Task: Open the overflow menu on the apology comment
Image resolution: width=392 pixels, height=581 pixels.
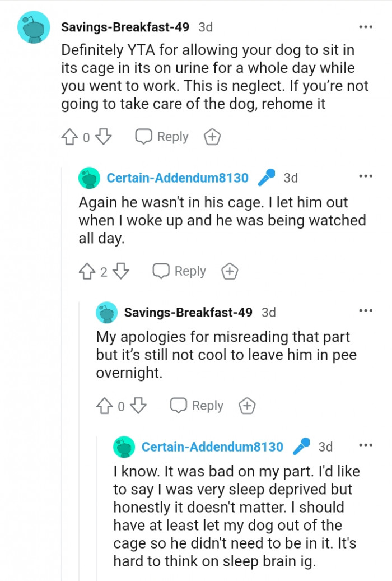Action: [x=365, y=310]
